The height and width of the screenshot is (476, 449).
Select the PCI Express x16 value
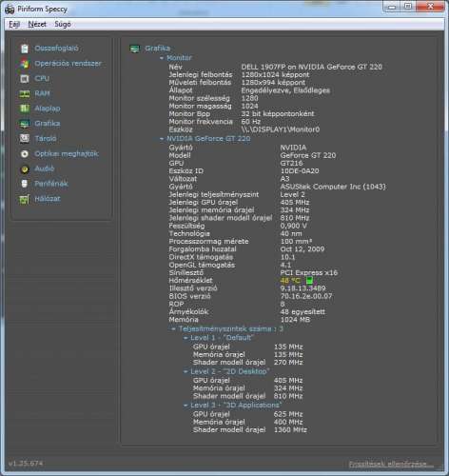coord(309,272)
